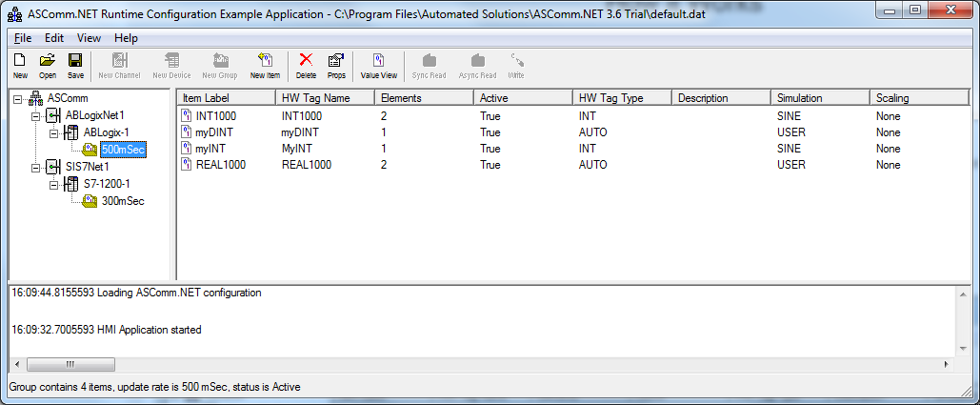
Task: Click the USER simulation cell of myDINT
Action: 791,132
